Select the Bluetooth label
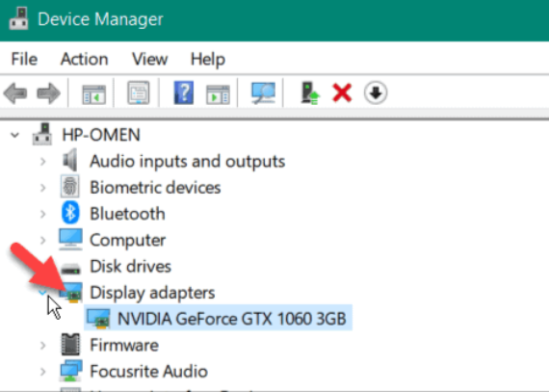The image size is (549, 392). [127, 214]
